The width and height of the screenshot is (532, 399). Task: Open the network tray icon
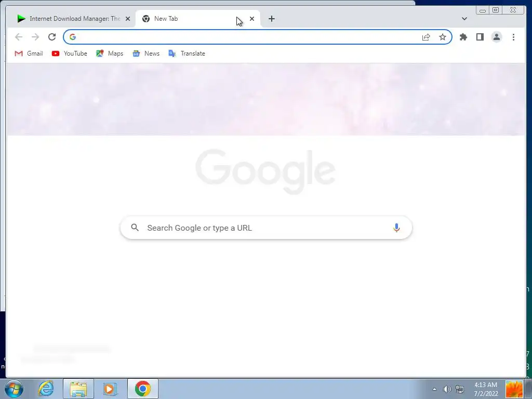pyautogui.click(x=460, y=389)
